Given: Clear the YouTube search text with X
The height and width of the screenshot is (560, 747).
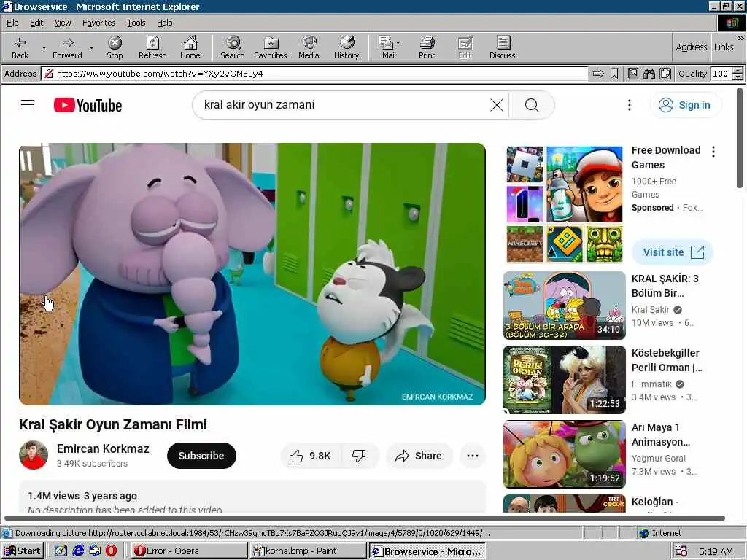Looking at the screenshot, I should (x=496, y=105).
